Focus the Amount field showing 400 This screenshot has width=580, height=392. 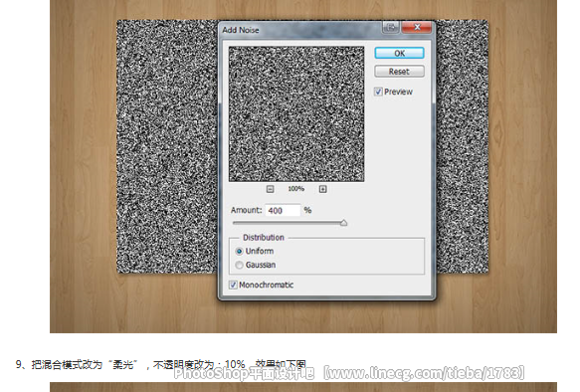pos(283,210)
